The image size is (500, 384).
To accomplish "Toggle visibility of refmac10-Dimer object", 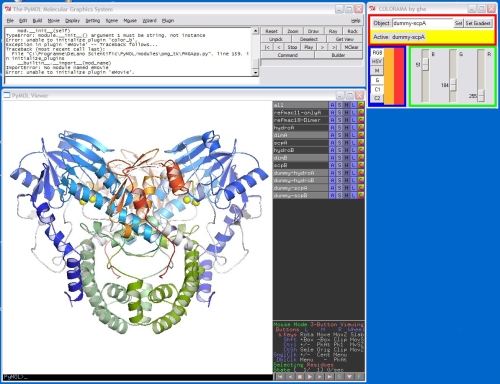I will pyautogui.click(x=301, y=120).
